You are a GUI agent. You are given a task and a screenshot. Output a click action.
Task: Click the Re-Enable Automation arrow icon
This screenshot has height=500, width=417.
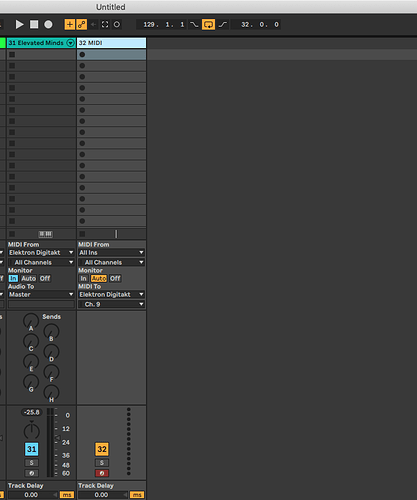click(94, 24)
